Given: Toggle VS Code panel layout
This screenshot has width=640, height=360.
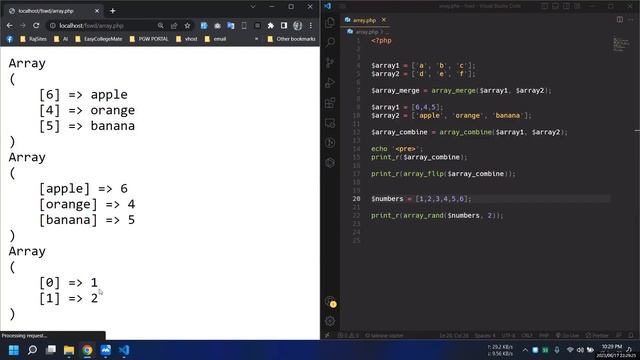Looking at the screenshot, I should click(556, 6).
